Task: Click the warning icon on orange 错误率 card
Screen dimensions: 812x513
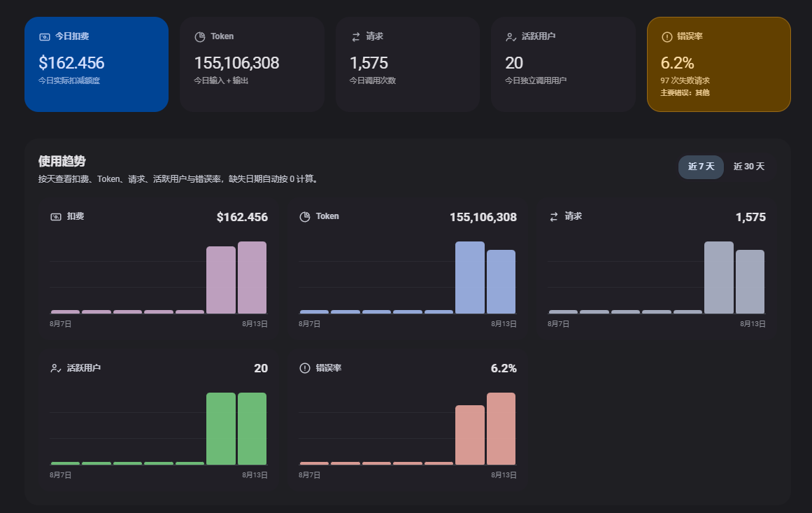Action: pyautogui.click(x=667, y=37)
